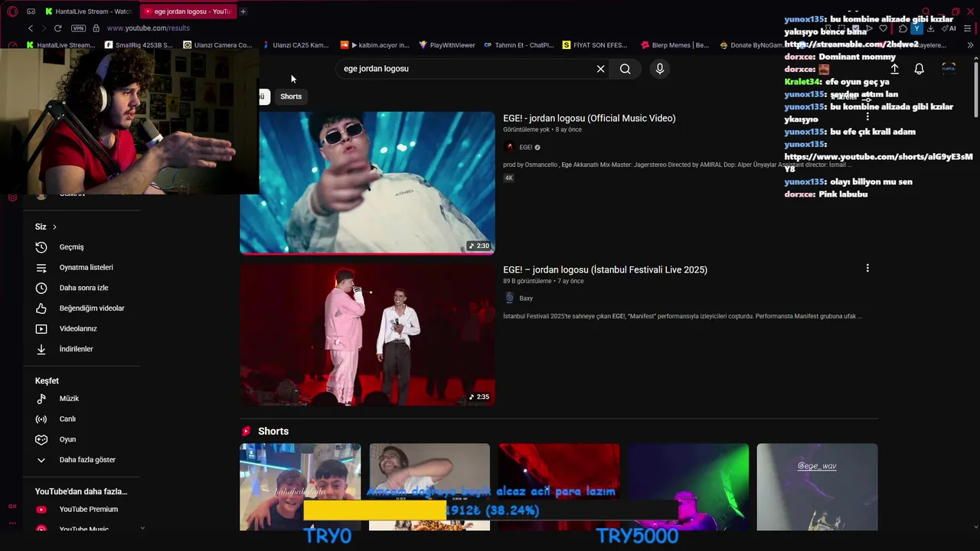Click the magnifier search button
The image size is (980, 551).
point(626,69)
